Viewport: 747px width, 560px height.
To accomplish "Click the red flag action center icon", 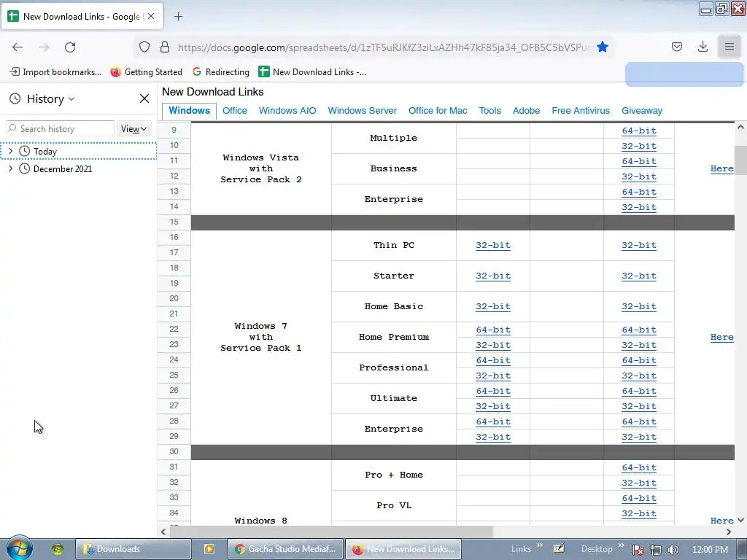I will pos(638,550).
